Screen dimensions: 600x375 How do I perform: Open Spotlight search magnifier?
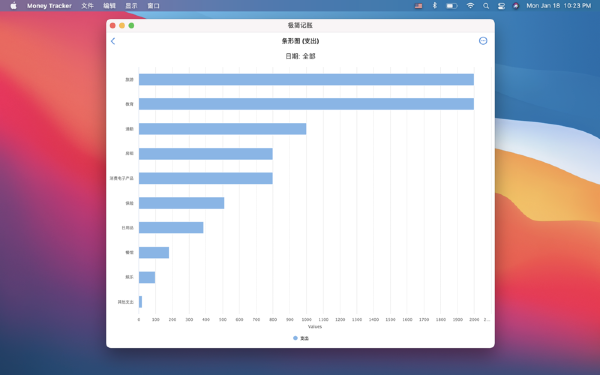(486, 6)
